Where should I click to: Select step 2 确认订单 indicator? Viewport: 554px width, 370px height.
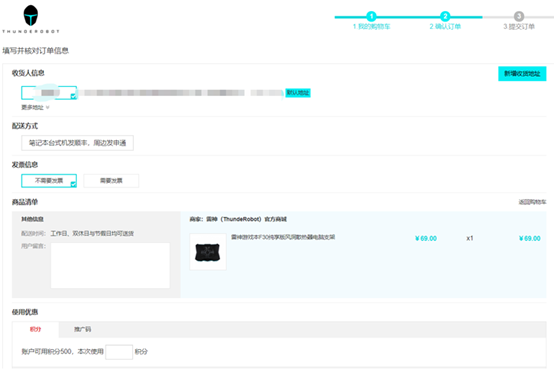[445, 21]
